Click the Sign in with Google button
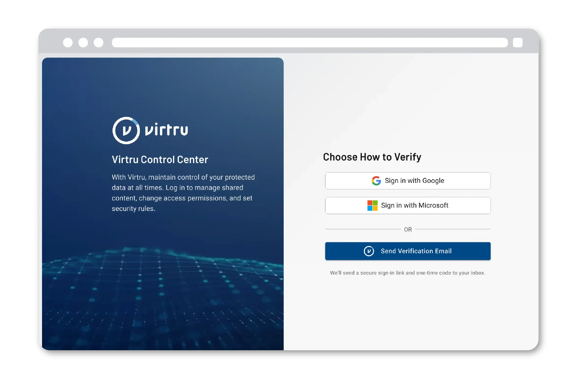The image size is (576, 392). tap(408, 181)
